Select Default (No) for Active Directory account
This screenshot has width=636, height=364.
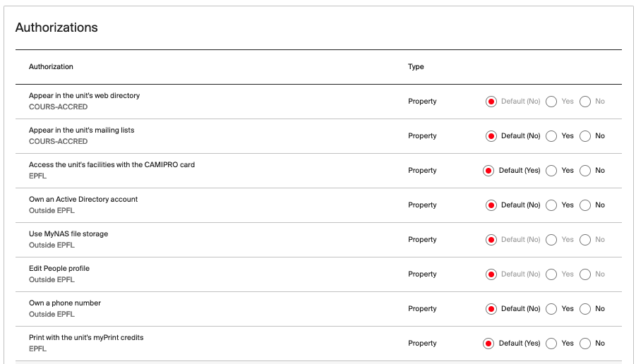(x=491, y=205)
